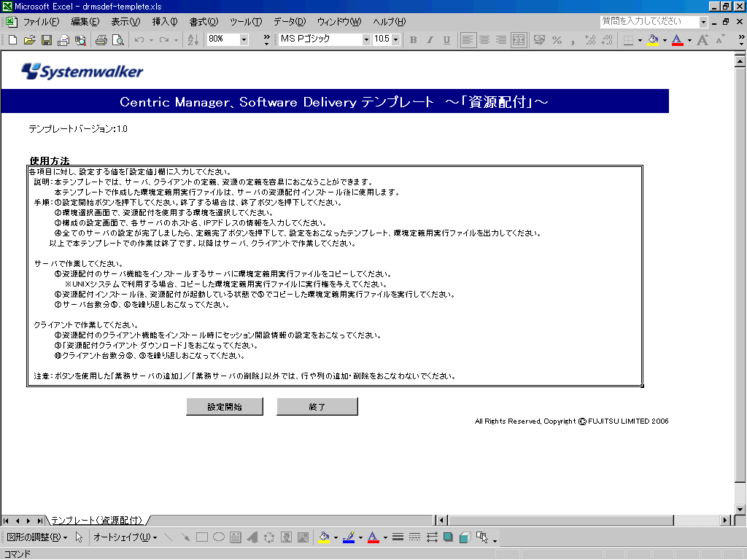Click the send-by-email envelope icon
This screenshot has height=560, width=747.
[63, 40]
